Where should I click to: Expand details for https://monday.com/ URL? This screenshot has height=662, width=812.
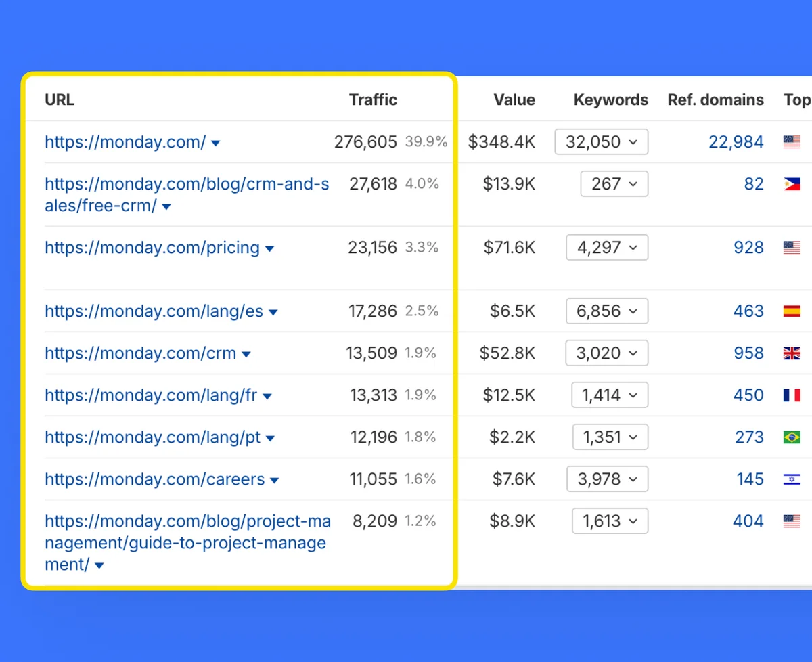(215, 143)
